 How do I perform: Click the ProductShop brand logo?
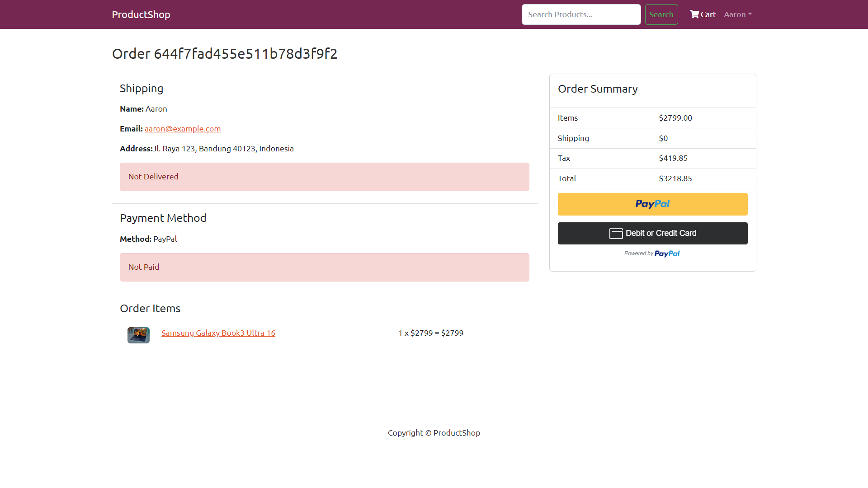(141, 14)
